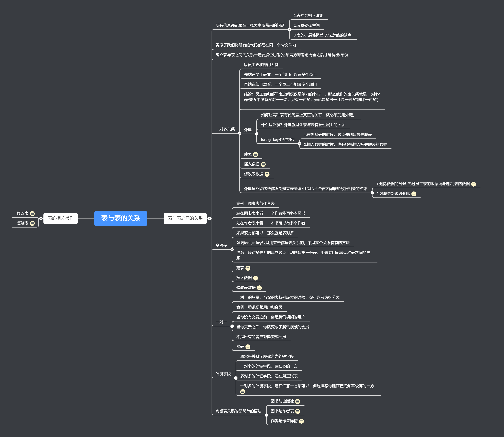The width and height of the screenshot is (504, 437).
Task: Open note icon beside 2.级联更新级联删除
Action: point(414,194)
